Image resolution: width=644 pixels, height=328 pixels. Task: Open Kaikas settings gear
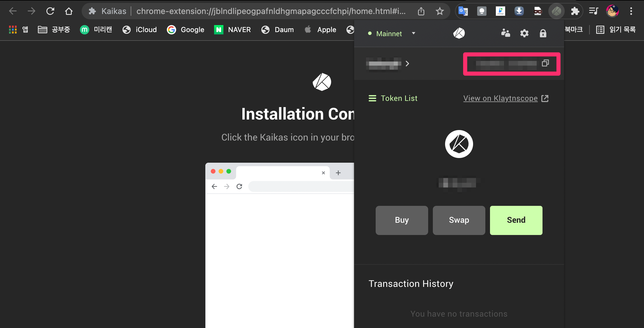click(x=524, y=33)
